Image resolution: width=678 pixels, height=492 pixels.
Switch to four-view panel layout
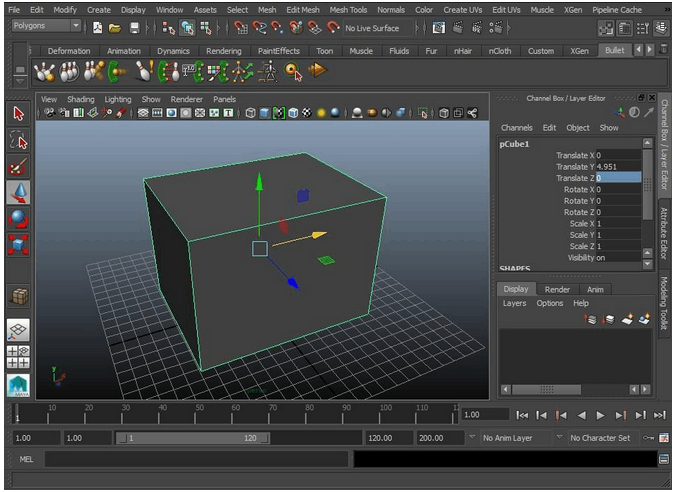18,357
